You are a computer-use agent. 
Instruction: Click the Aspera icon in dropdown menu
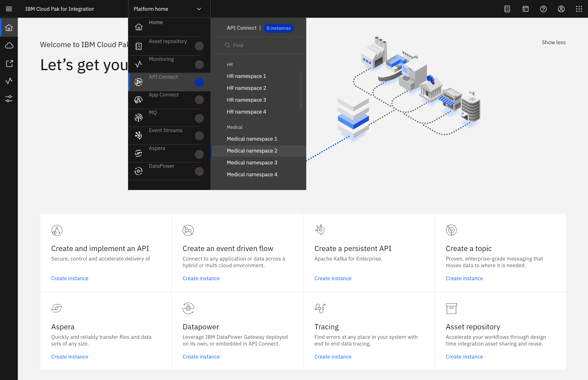click(x=138, y=153)
